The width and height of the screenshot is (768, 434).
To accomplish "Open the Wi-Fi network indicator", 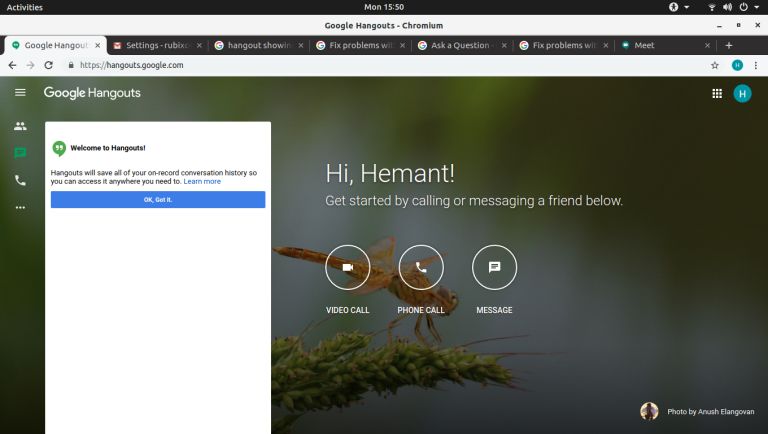I will tap(712, 7).
